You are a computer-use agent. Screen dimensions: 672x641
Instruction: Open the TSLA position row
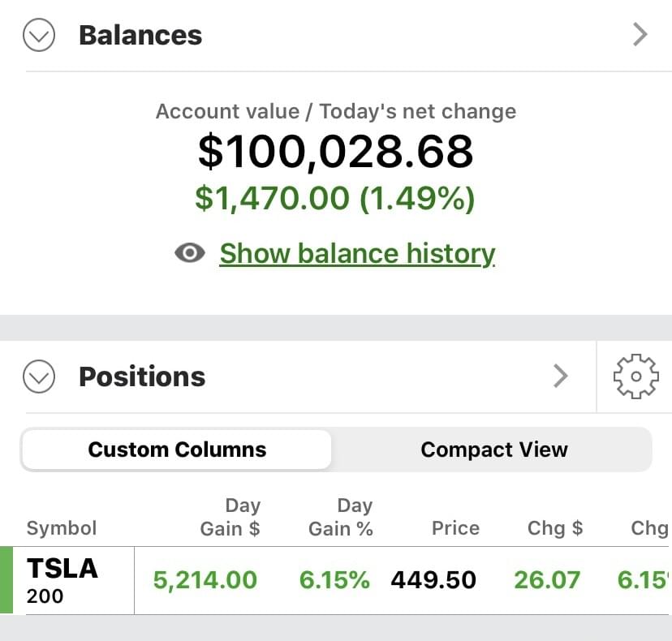coord(62,580)
